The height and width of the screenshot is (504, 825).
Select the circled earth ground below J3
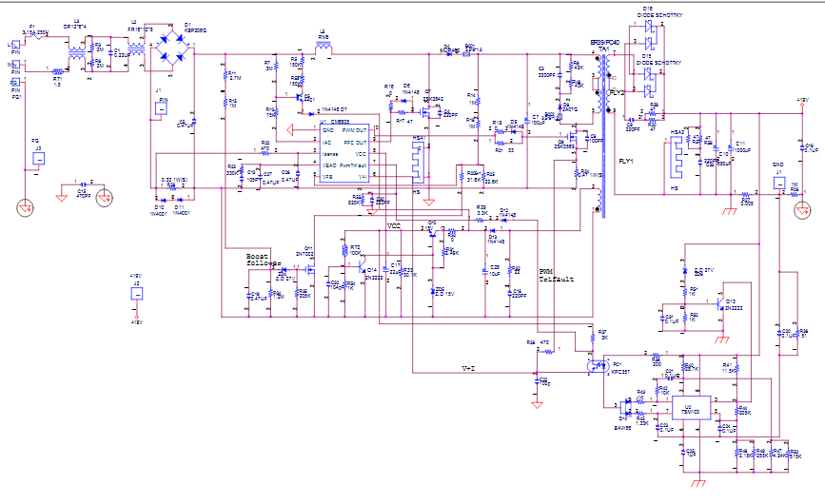[x=26, y=208]
